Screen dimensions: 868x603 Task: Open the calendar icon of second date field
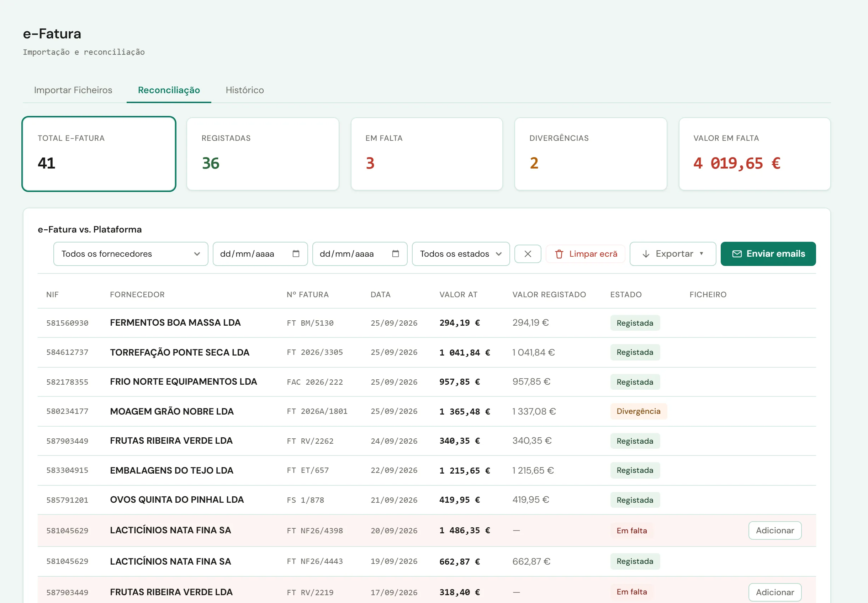pyautogui.click(x=396, y=254)
